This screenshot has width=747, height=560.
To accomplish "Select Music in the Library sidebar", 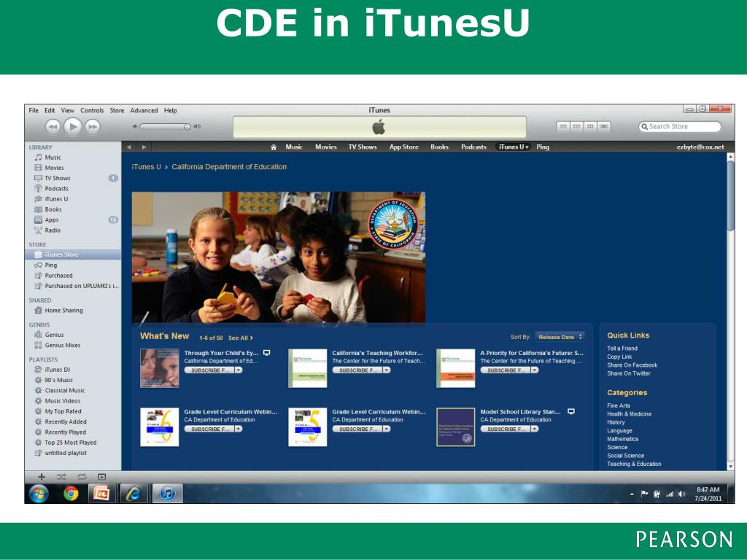I will click(x=53, y=157).
